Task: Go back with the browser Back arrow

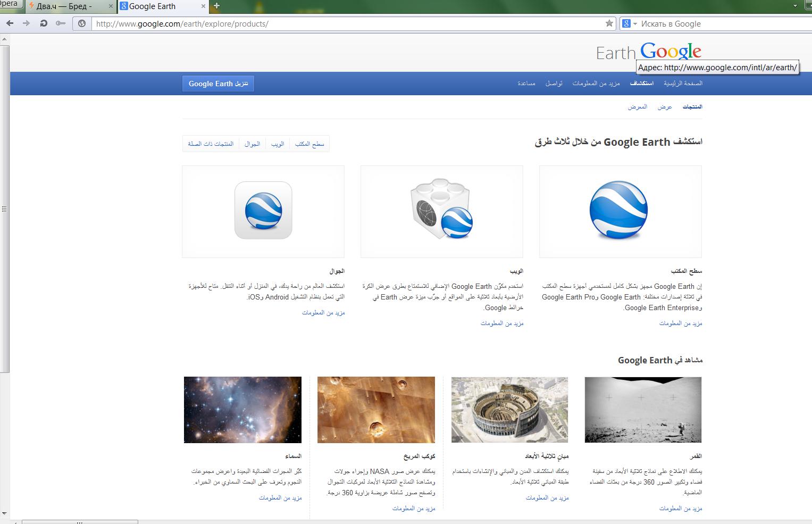Action: pos(10,23)
